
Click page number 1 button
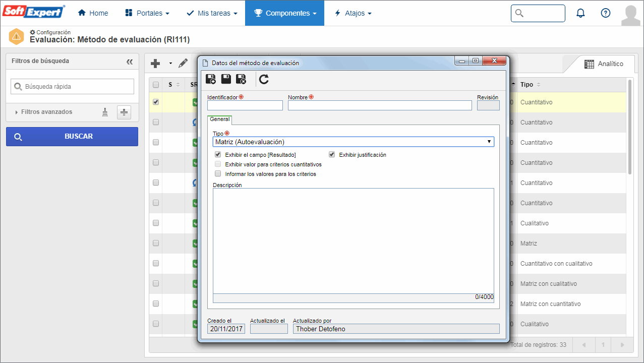pos(603,345)
